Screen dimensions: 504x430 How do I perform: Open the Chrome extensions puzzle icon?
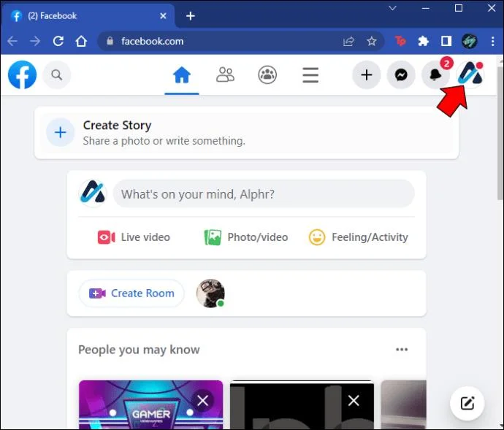[x=423, y=41]
